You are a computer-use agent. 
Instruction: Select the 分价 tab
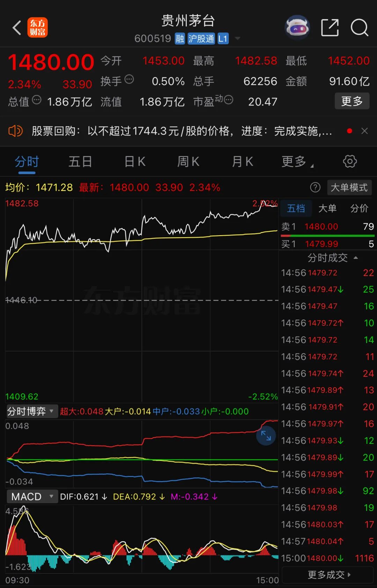359,208
